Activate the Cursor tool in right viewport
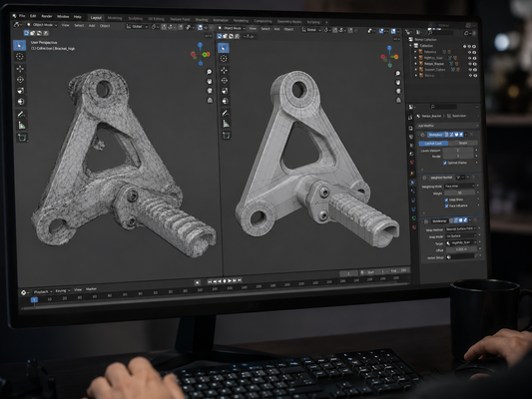This screenshot has width=532, height=399. pos(224,58)
